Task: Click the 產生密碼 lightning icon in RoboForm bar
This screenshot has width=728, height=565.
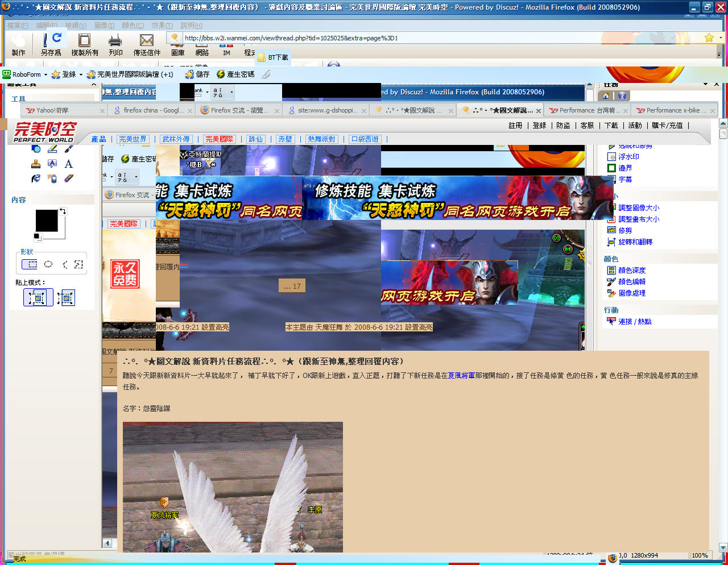Action: click(221, 74)
